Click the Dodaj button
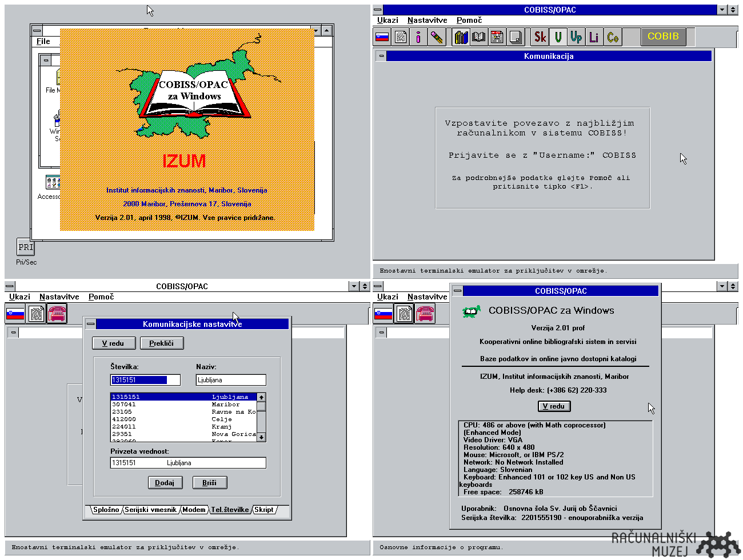 coord(165,482)
